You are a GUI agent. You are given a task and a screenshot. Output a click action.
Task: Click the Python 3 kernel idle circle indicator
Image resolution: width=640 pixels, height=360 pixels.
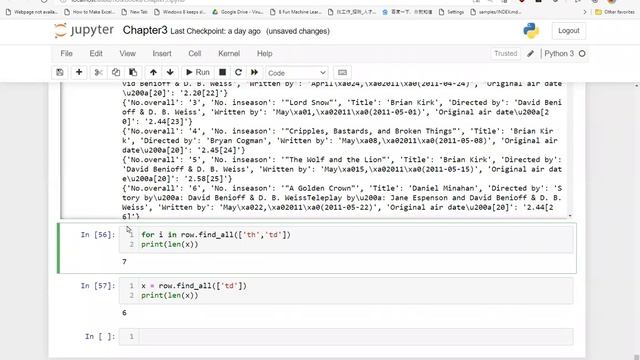pyautogui.click(x=582, y=53)
